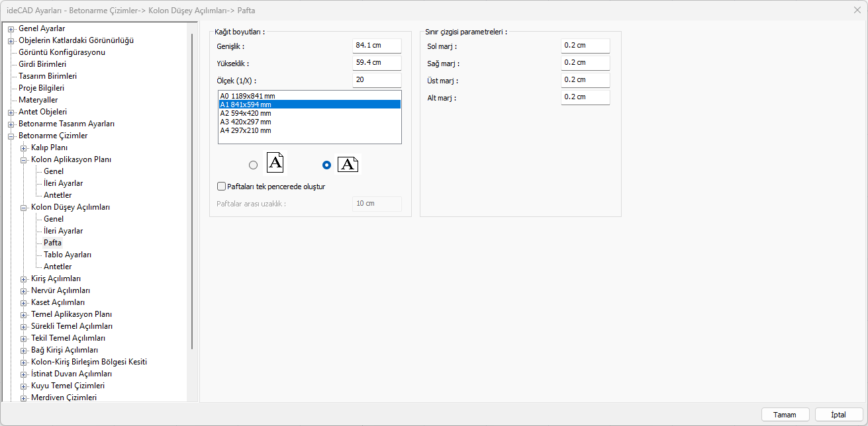The width and height of the screenshot is (868, 426).
Task: Expand the Genel Ayarlar tree node
Action: [11, 29]
